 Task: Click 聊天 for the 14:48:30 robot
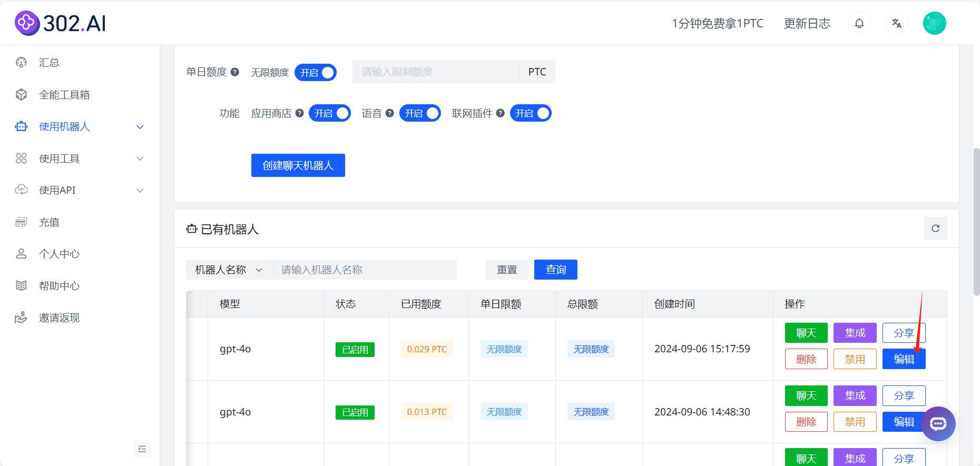click(806, 395)
